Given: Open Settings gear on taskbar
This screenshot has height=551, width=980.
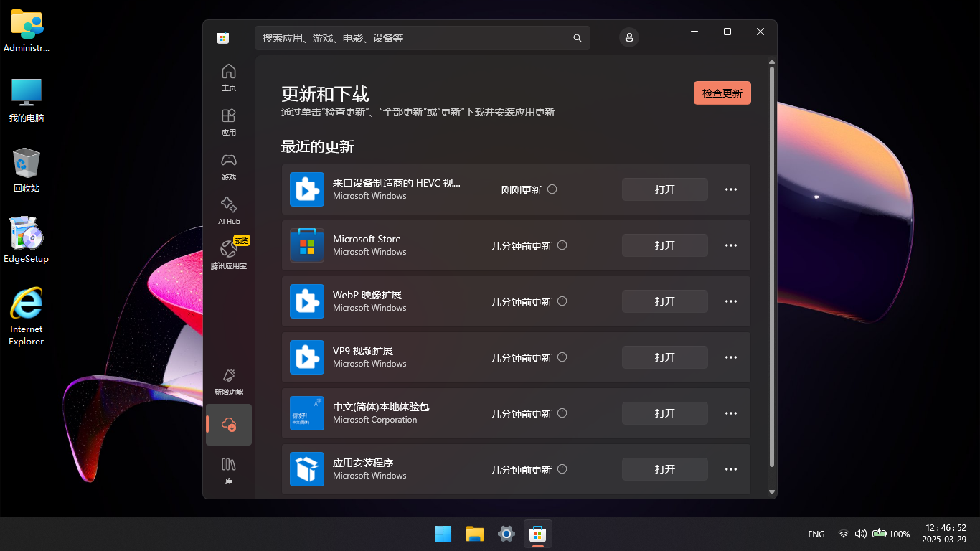Looking at the screenshot, I should point(507,534).
